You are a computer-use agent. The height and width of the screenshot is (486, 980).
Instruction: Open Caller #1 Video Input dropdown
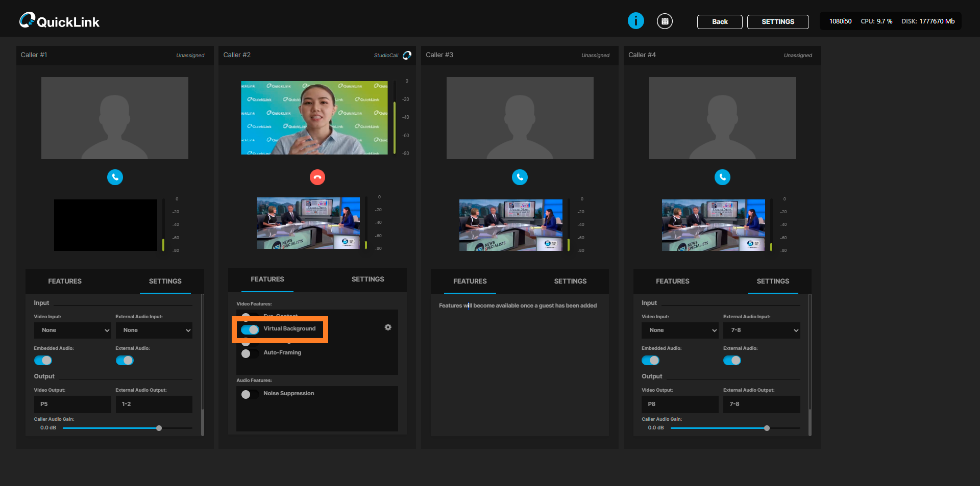[72, 330]
